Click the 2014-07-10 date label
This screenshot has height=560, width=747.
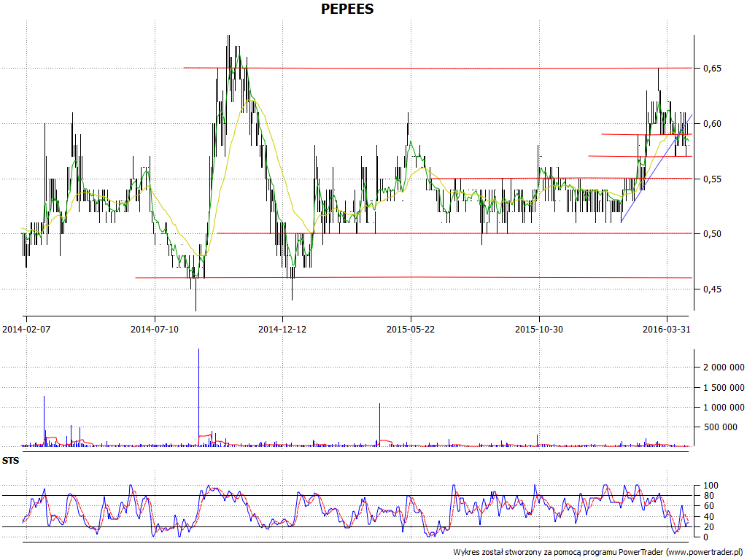[x=155, y=329]
